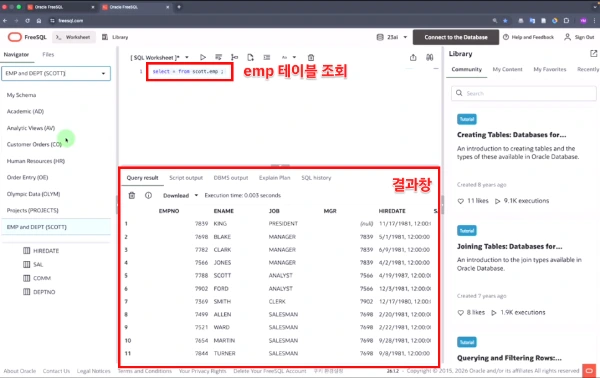Open the 23ai database version dropdown
The height and width of the screenshot is (378, 600).
[x=392, y=37]
